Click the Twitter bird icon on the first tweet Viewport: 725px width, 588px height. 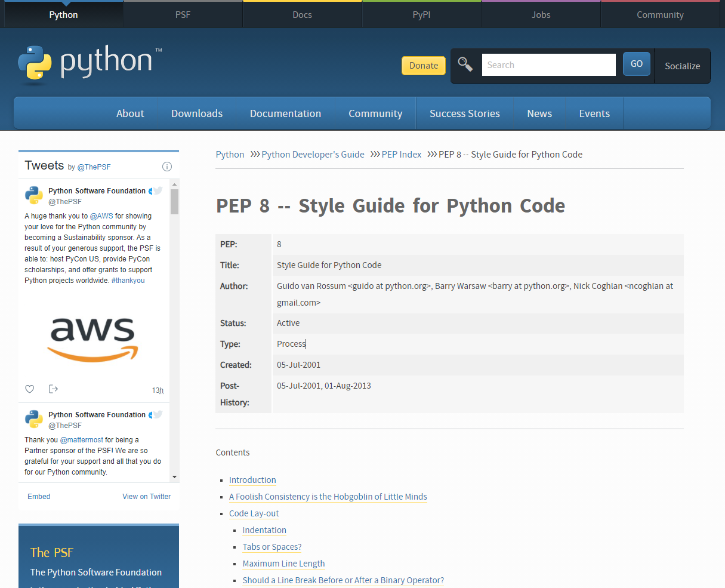click(x=158, y=191)
